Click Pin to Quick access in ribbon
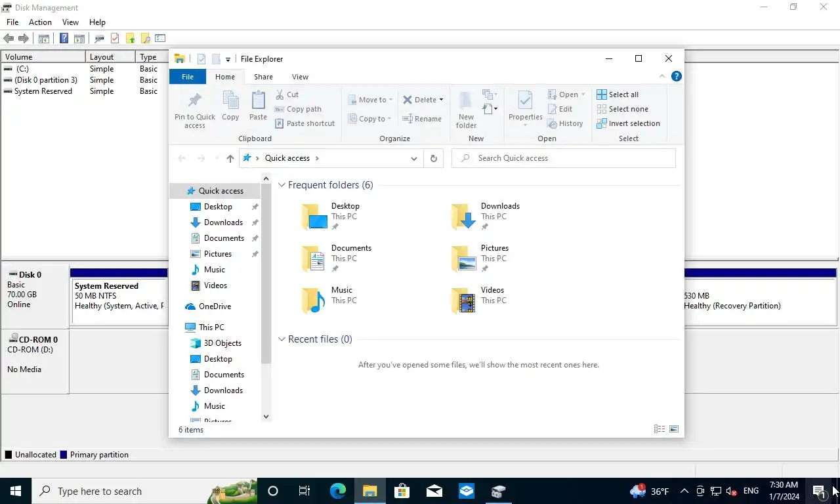The height and width of the screenshot is (504, 840). 195,110
